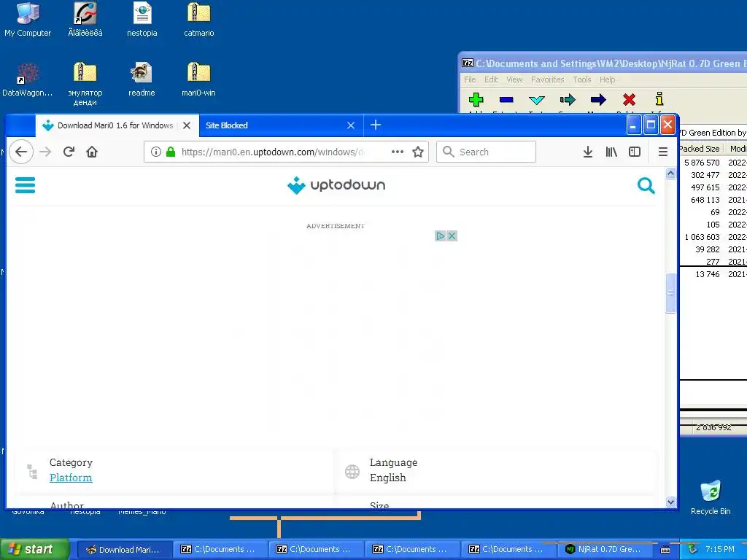The width and height of the screenshot is (747, 560).
Task: Open My Computer desktop icon
Action: click(28, 20)
